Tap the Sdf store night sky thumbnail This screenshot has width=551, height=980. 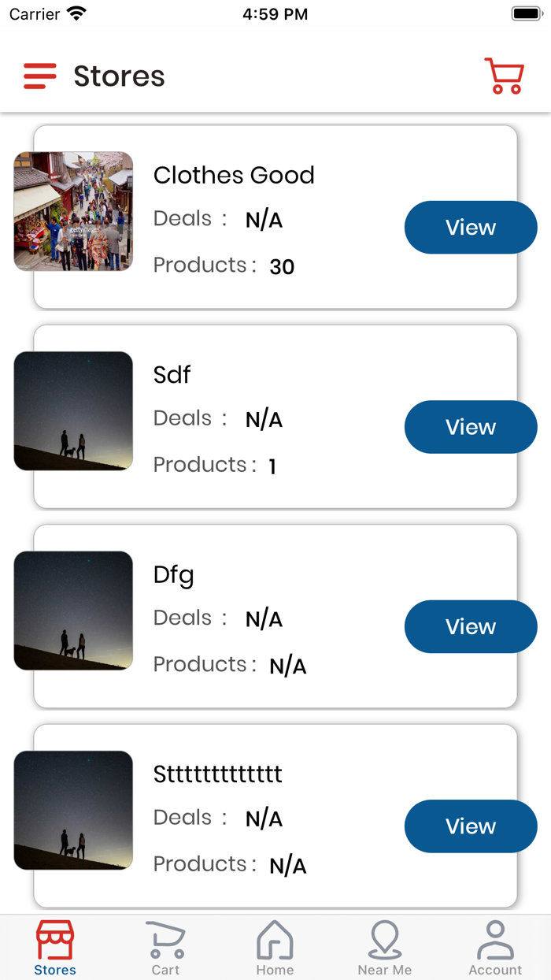click(x=73, y=411)
